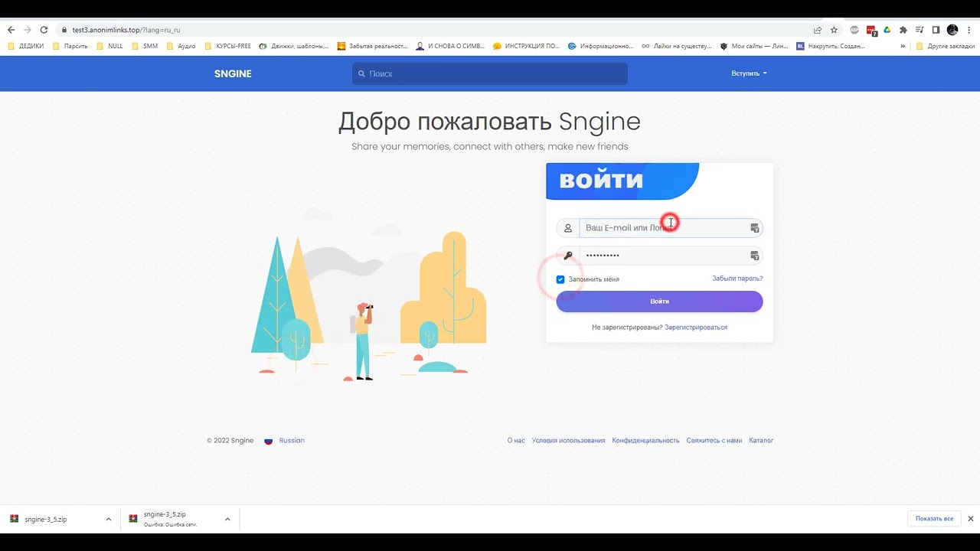980x551 pixels.
Task: Click the Забыли пароль? link
Action: (x=737, y=279)
